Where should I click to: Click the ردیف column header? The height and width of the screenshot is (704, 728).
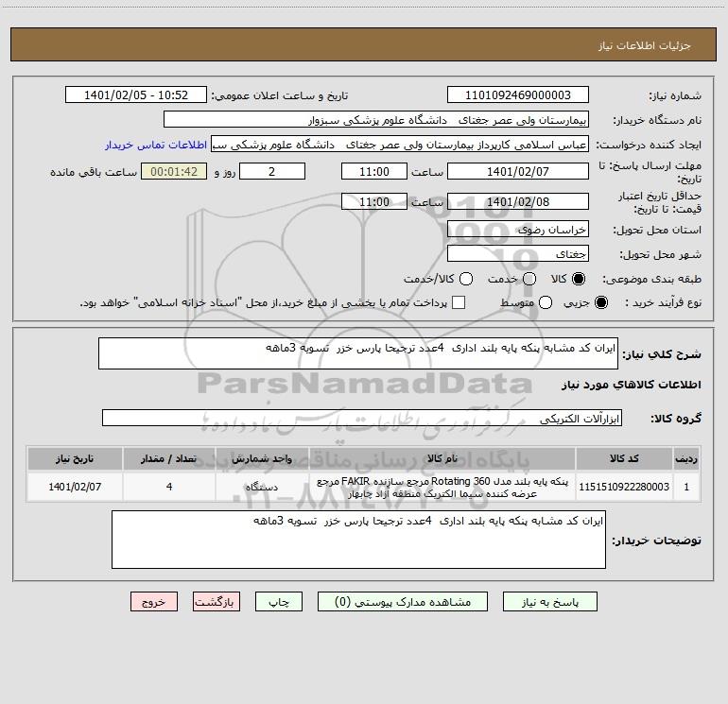click(686, 458)
